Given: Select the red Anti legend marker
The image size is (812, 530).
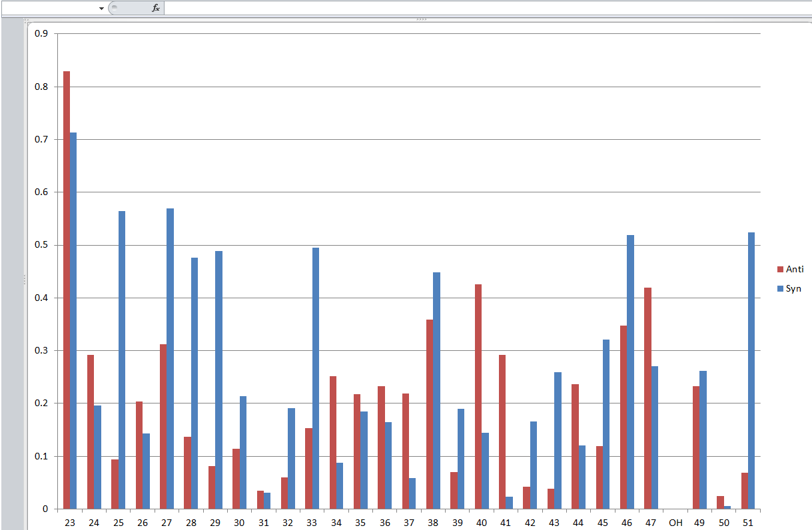Looking at the screenshot, I should [x=781, y=270].
